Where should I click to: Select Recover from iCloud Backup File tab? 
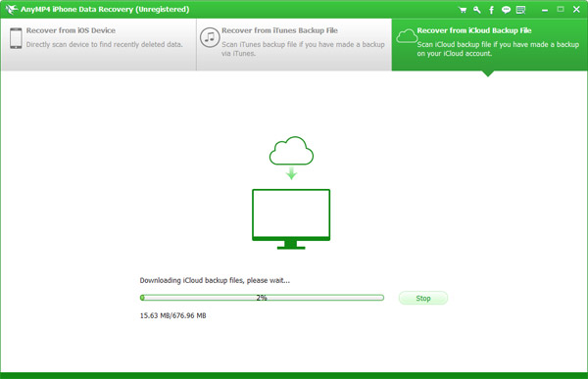tap(489, 45)
